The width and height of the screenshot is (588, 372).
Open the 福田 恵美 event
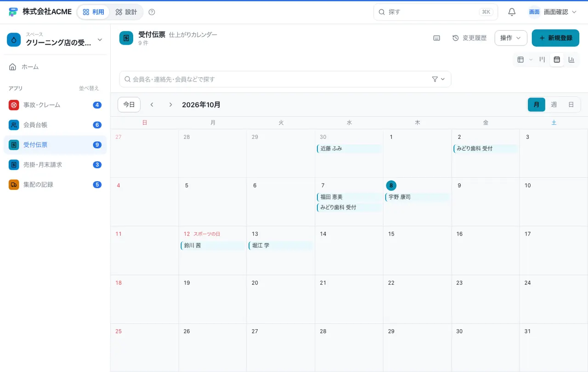pyautogui.click(x=349, y=197)
